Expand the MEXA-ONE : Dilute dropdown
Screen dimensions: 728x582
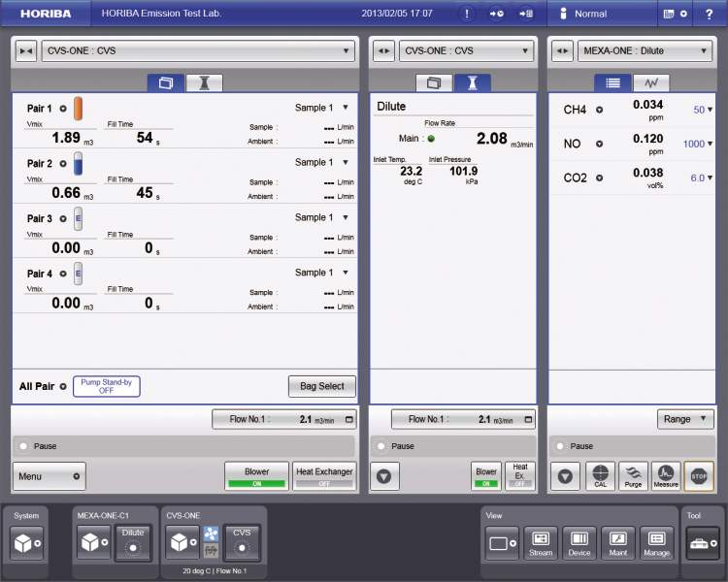(645, 50)
